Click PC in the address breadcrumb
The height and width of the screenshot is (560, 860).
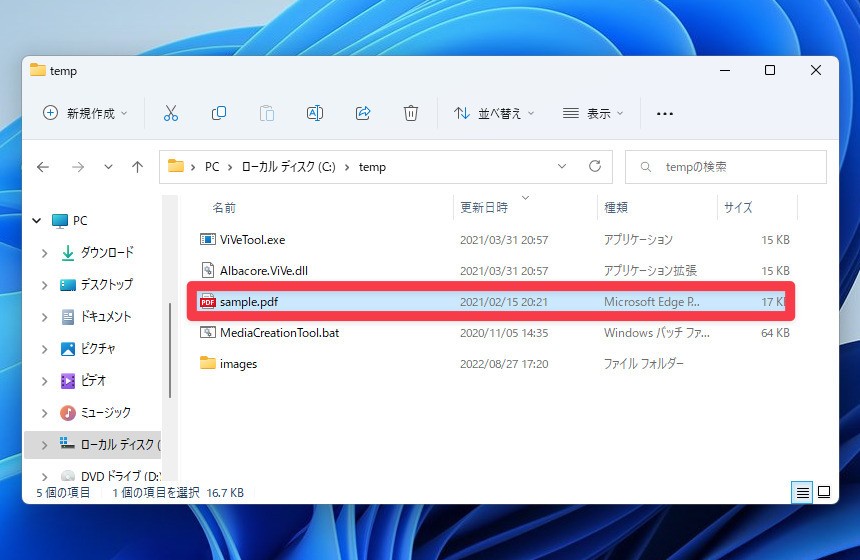point(212,167)
